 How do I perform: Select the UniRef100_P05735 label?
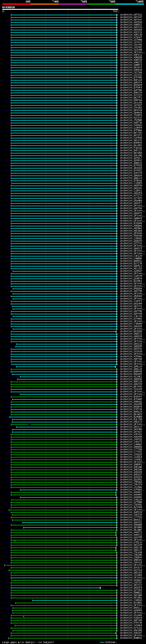point(131,623)
